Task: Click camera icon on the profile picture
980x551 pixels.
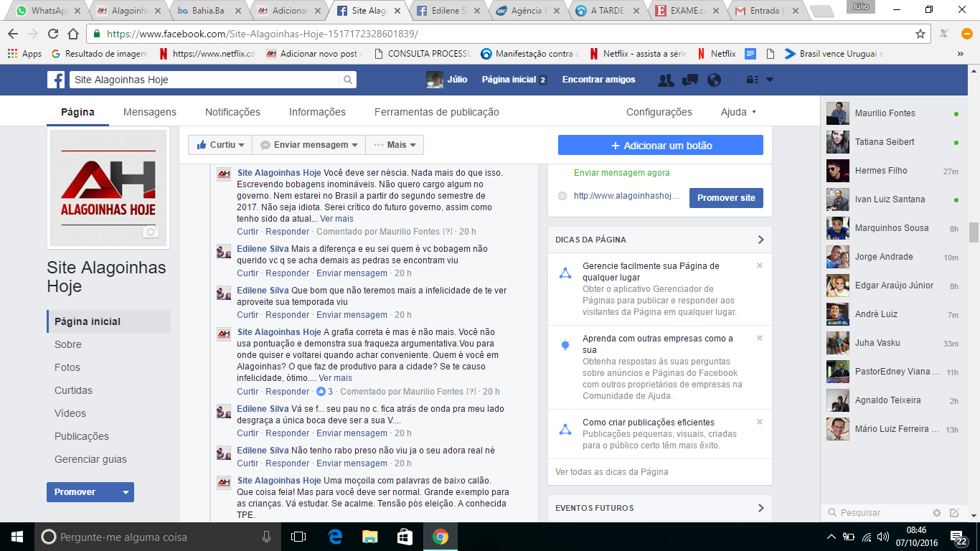Action: 150,232
